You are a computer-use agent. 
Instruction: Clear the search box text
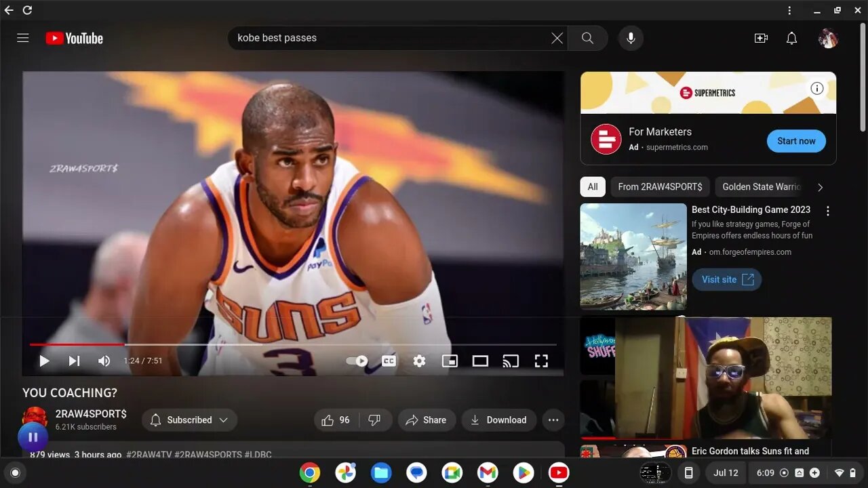point(557,38)
